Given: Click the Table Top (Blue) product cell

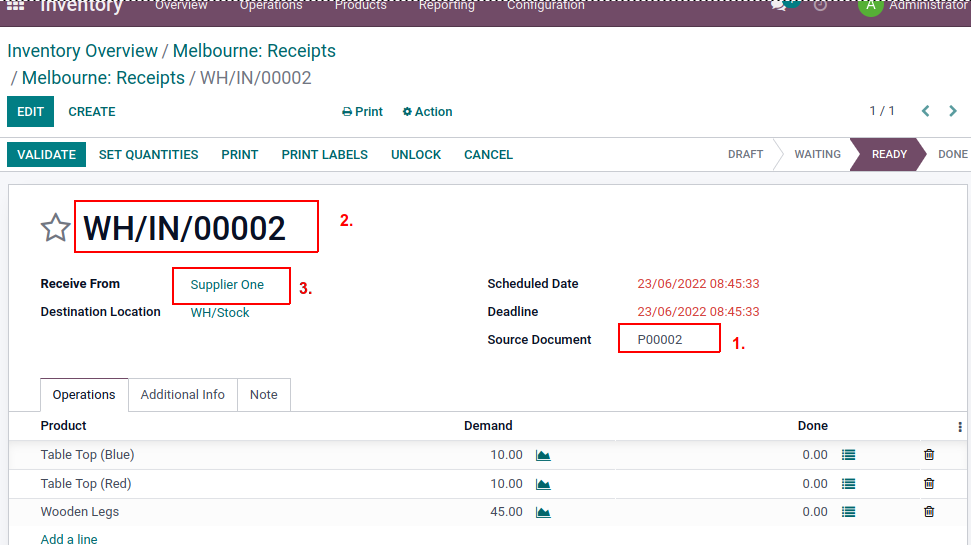Looking at the screenshot, I should click(87, 455).
